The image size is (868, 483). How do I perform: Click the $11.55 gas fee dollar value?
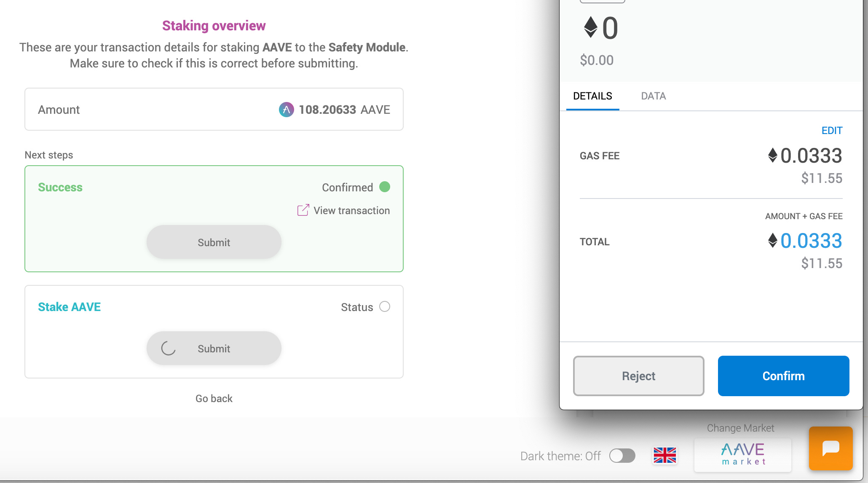(x=821, y=178)
